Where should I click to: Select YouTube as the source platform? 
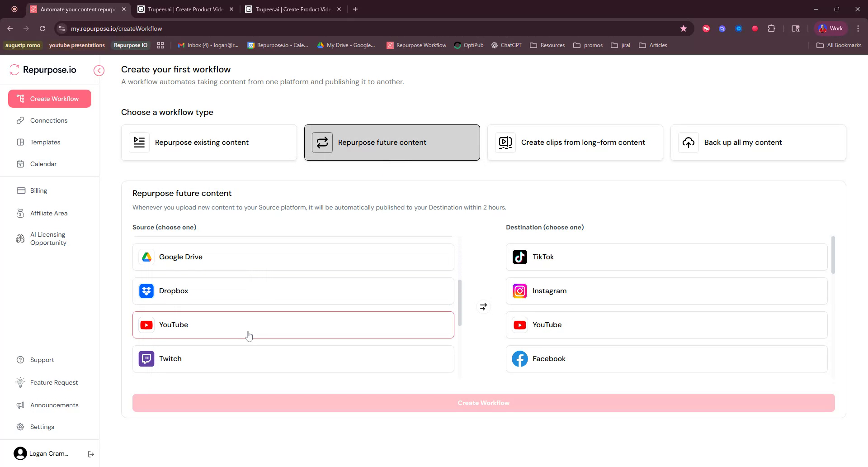293,325
